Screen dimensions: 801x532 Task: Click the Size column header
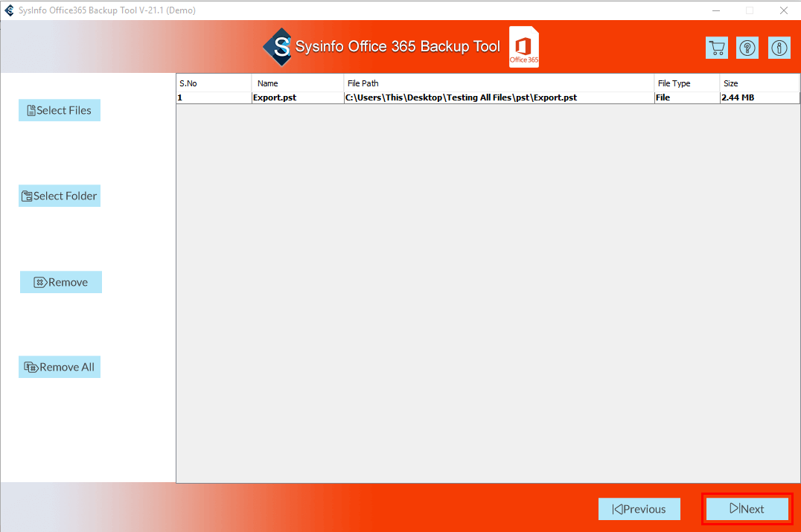(x=759, y=83)
